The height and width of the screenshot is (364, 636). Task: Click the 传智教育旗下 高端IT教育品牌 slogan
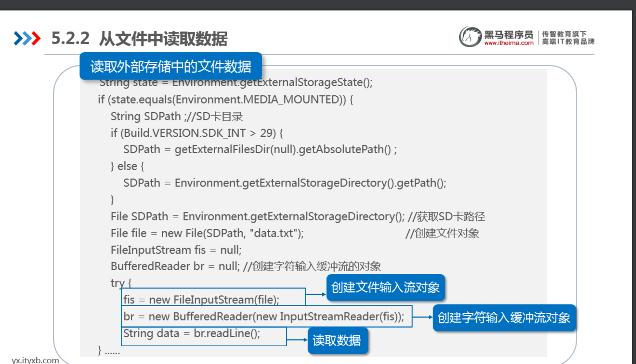568,38
